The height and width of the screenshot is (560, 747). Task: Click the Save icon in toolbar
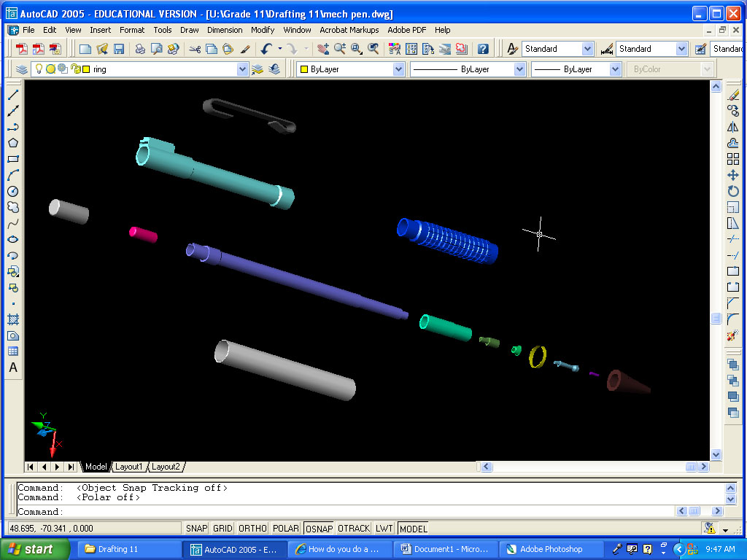[x=118, y=49]
